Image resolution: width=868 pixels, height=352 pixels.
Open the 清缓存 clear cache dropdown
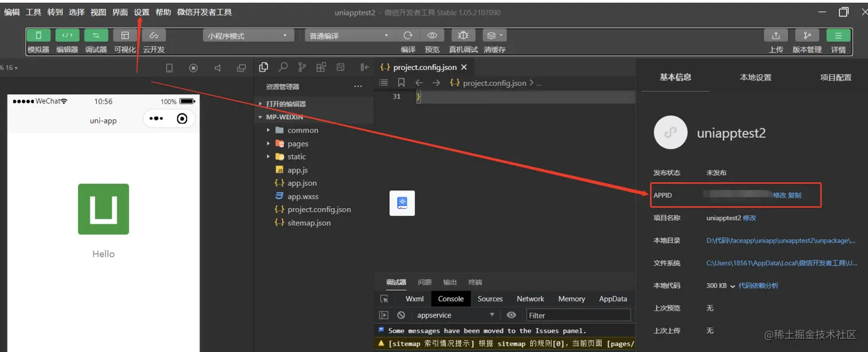[x=494, y=36]
